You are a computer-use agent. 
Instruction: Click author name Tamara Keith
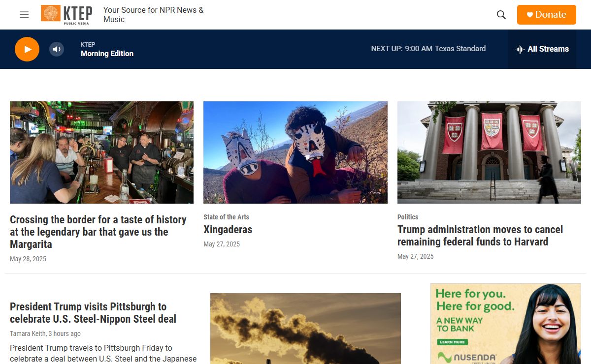click(x=27, y=334)
